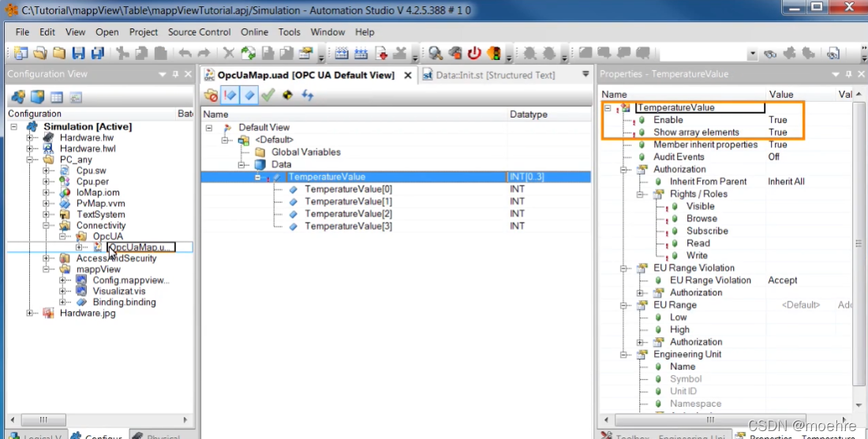
Task: Select the Inherit From Parent property
Action: coord(708,182)
